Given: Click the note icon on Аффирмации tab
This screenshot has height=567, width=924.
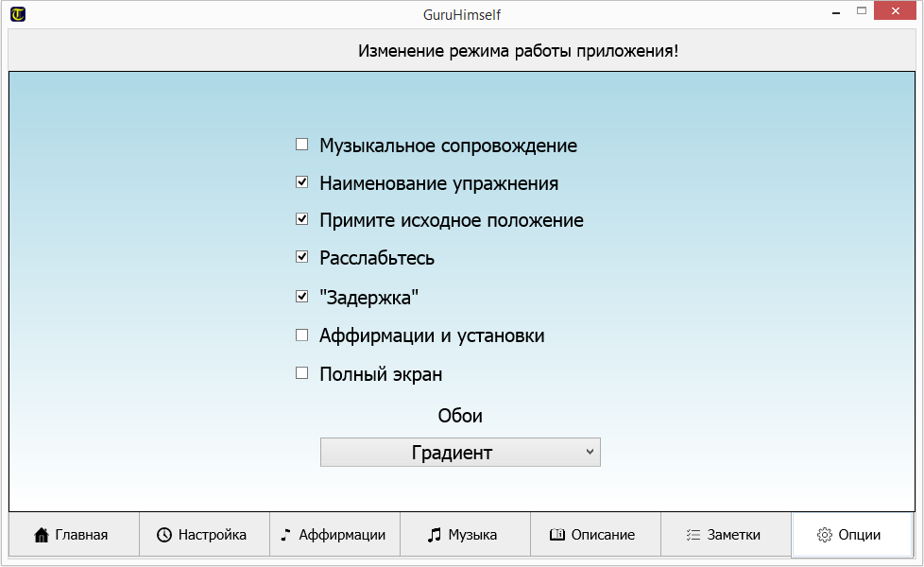Looking at the screenshot, I should pos(286,535).
